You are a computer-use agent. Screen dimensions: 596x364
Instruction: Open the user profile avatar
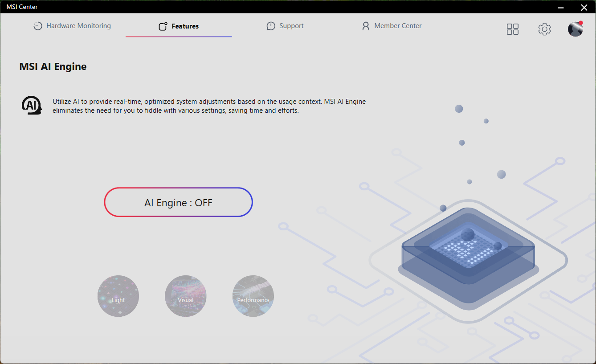point(576,29)
